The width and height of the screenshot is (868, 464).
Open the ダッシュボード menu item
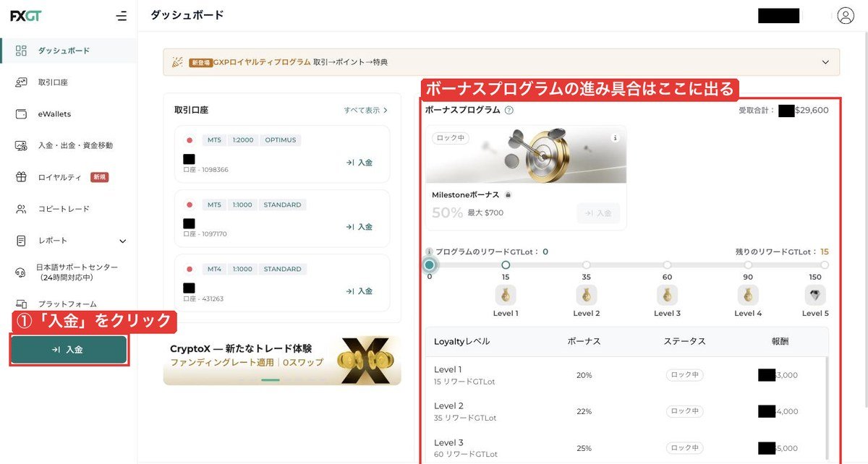click(x=68, y=51)
